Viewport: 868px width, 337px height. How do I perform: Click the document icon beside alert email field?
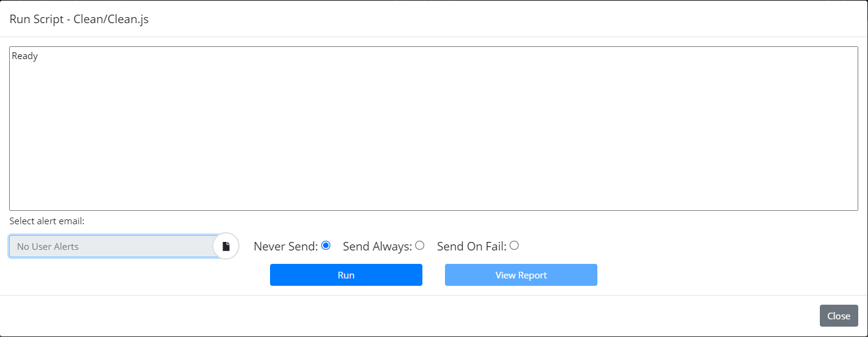pos(226,246)
